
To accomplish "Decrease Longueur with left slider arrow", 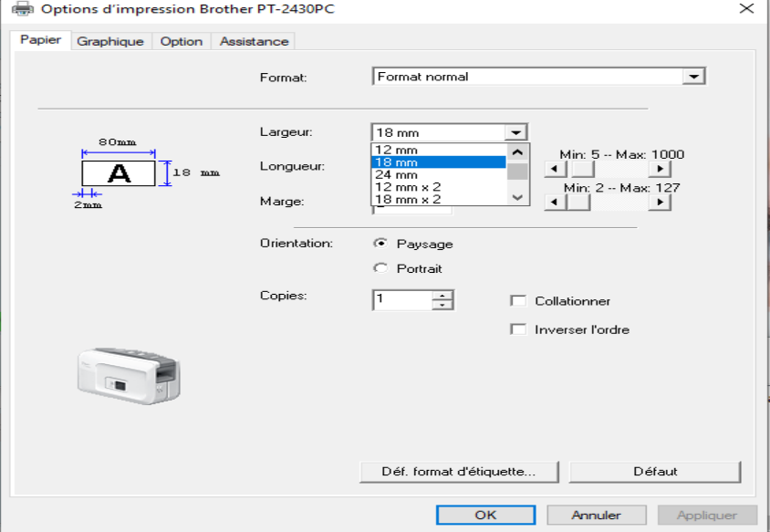I will coord(555,169).
